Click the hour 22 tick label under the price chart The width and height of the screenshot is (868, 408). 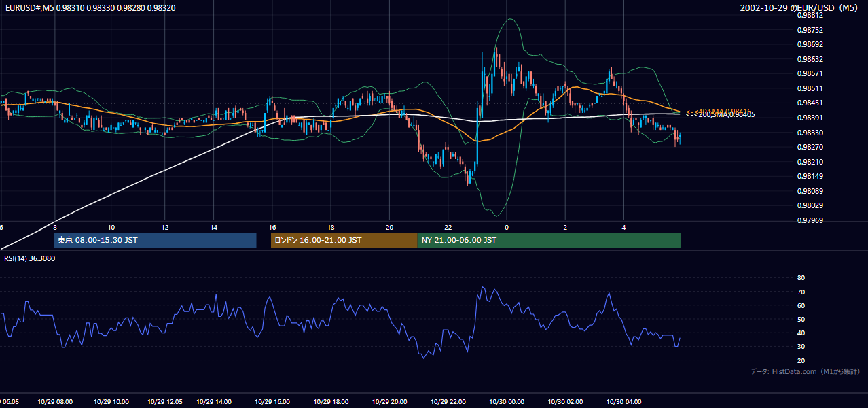[448, 227]
